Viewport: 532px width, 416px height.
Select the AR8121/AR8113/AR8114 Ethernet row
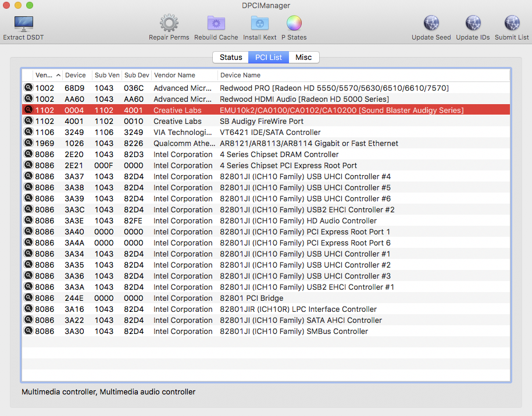click(x=266, y=143)
